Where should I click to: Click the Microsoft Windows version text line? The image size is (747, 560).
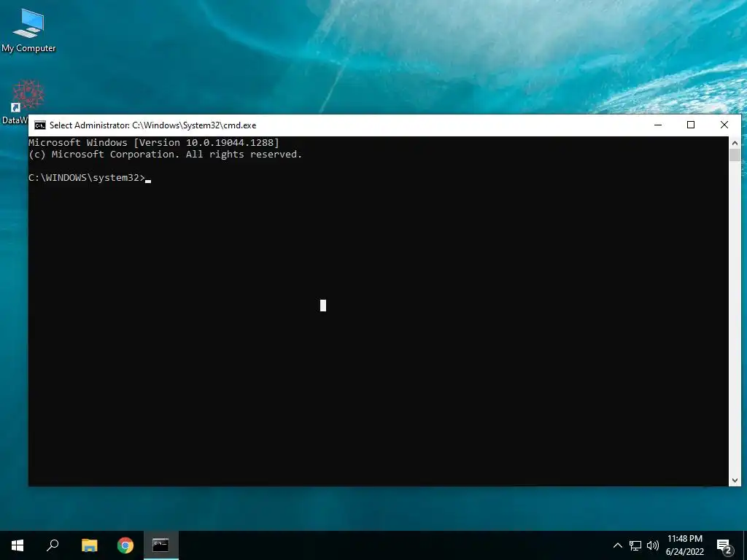(154, 142)
